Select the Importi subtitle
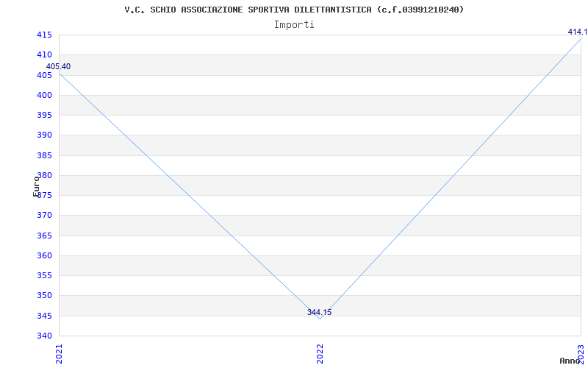Image resolution: width=588 pixels, height=368 pixels. click(294, 25)
